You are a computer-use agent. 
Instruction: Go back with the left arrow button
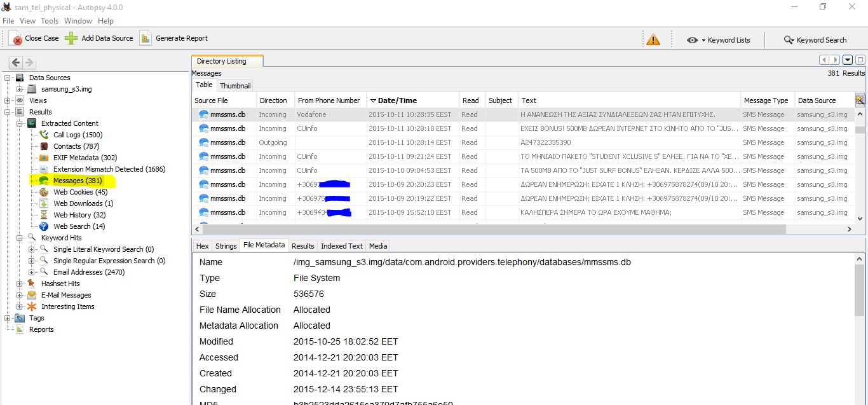pyautogui.click(x=16, y=62)
